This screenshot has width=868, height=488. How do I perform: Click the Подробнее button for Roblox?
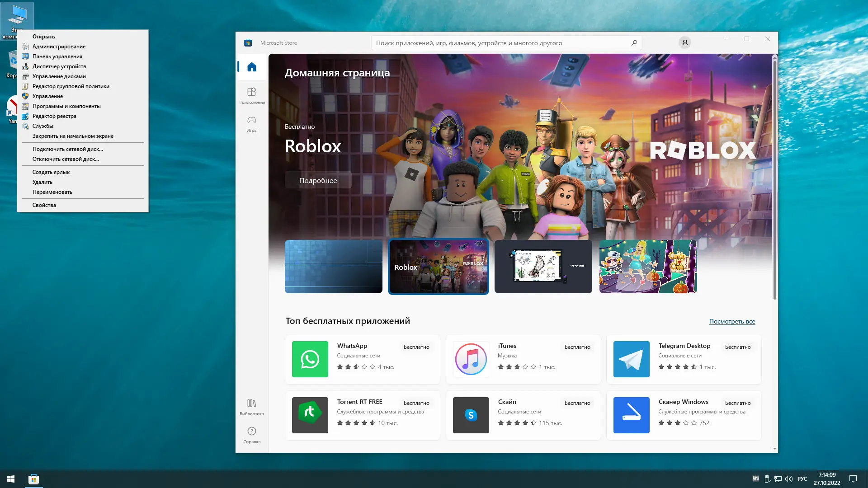point(318,180)
